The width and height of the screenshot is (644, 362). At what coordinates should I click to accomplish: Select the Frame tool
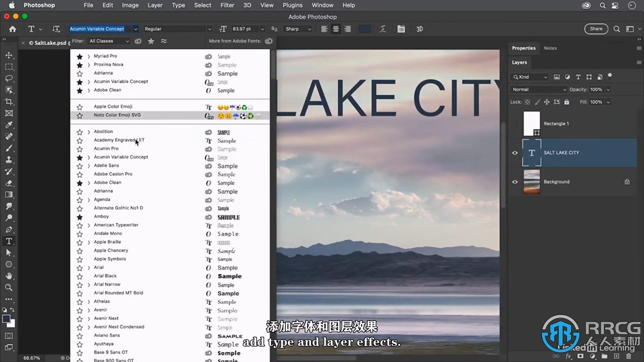(9, 113)
